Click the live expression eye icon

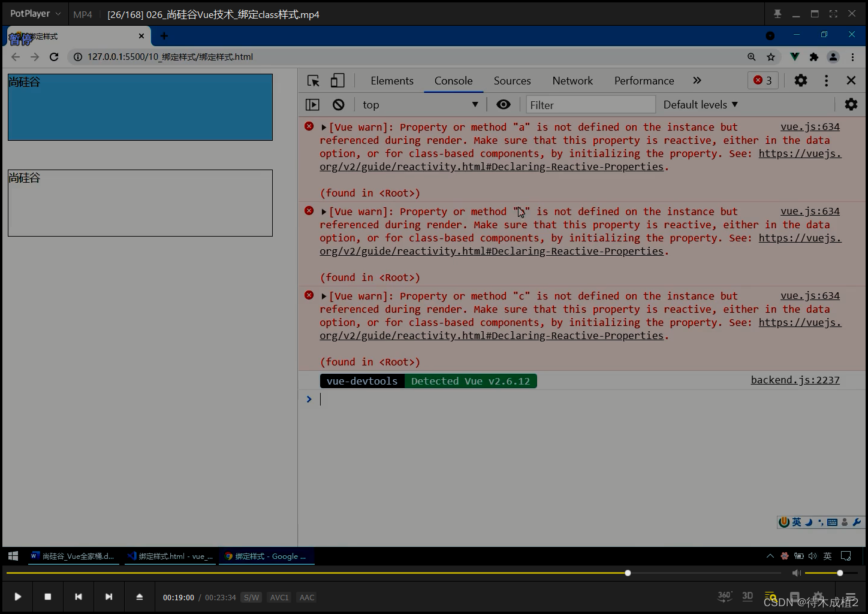[x=504, y=105]
